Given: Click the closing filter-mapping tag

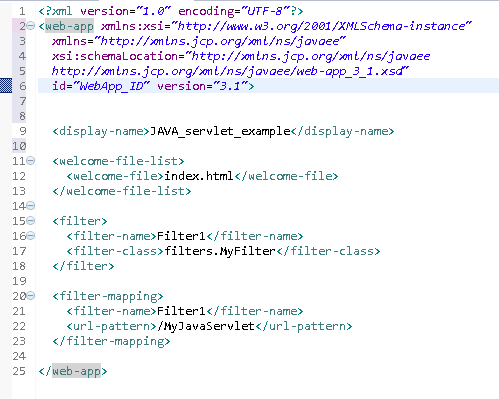Looking at the screenshot, I should click(x=111, y=341).
